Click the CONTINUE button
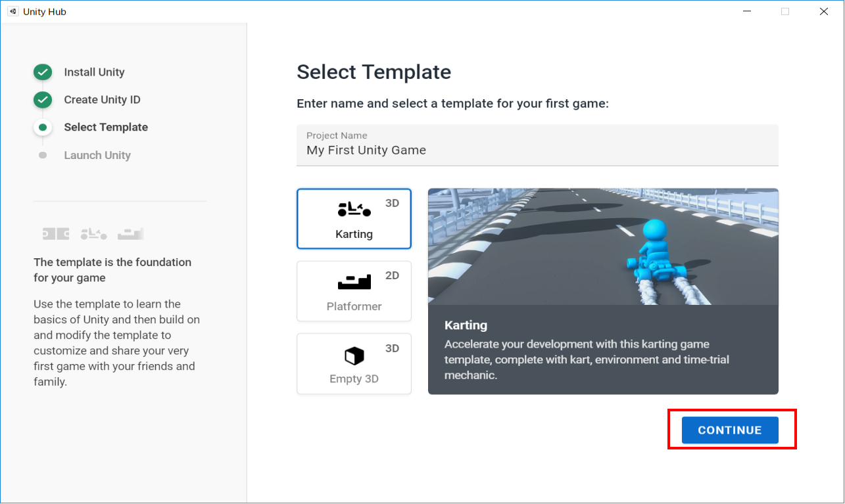Screen dimensions: 845x504 pyautogui.click(x=730, y=430)
